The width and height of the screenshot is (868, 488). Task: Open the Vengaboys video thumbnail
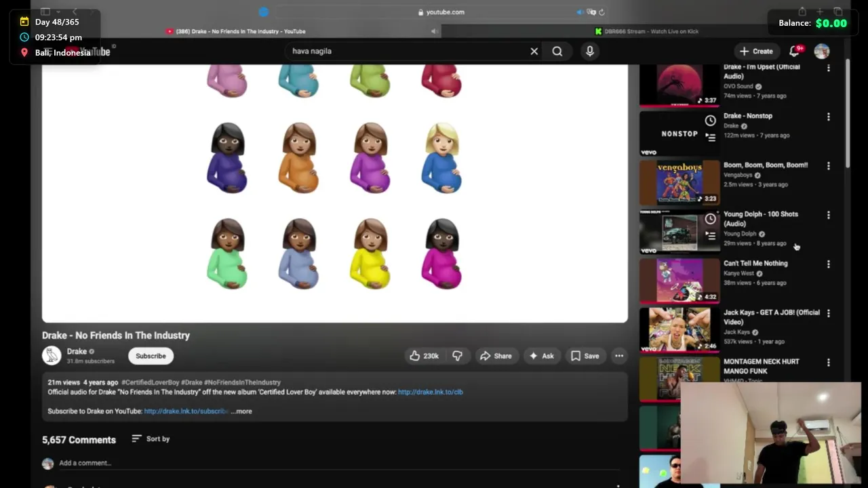(679, 182)
